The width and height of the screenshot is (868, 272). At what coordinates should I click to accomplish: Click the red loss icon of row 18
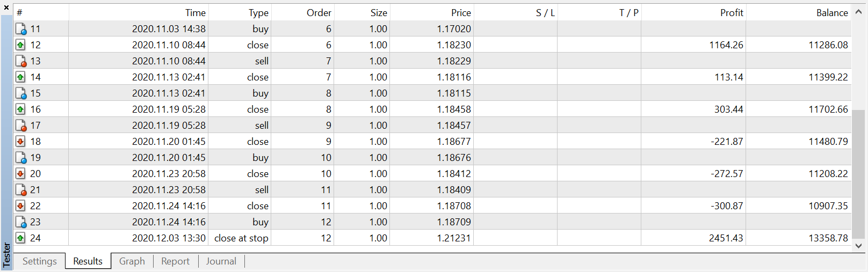(x=20, y=142)
